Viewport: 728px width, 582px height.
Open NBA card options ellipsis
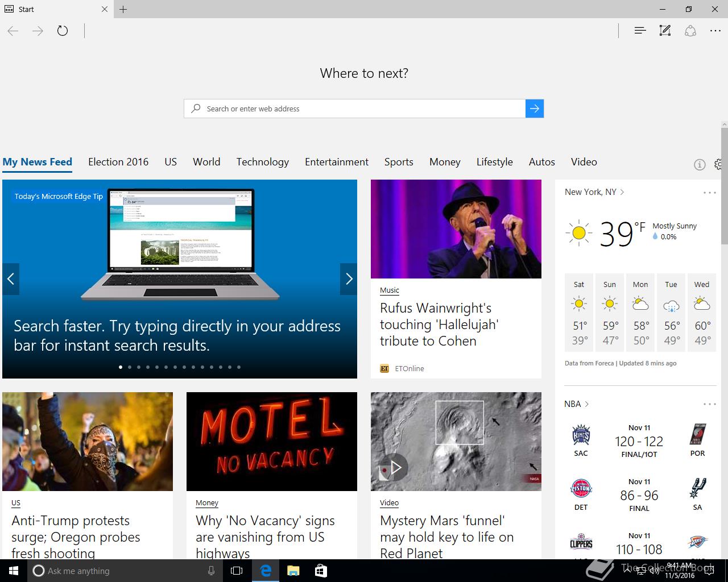[x=709, y=404]
